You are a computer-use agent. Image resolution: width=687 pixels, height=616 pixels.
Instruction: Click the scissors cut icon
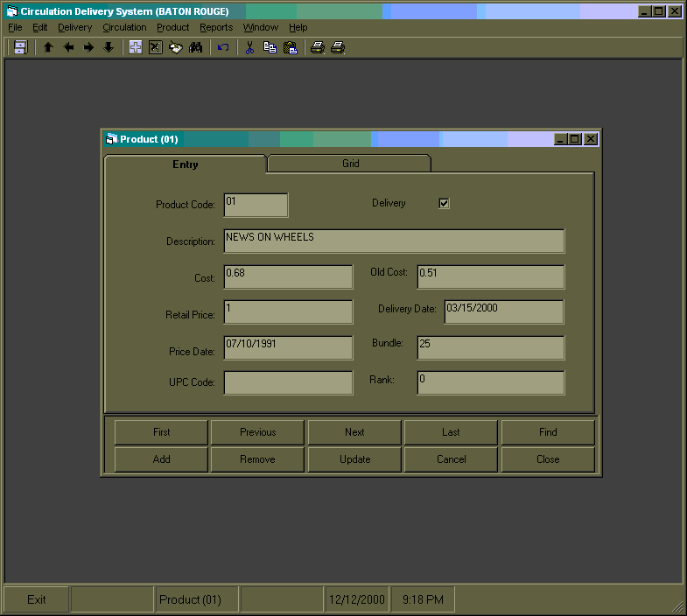click(x=249, y=47)
